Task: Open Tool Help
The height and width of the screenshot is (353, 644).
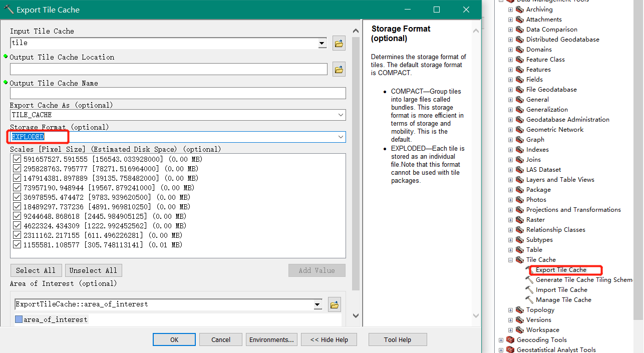Action: [x=398, y=339]
